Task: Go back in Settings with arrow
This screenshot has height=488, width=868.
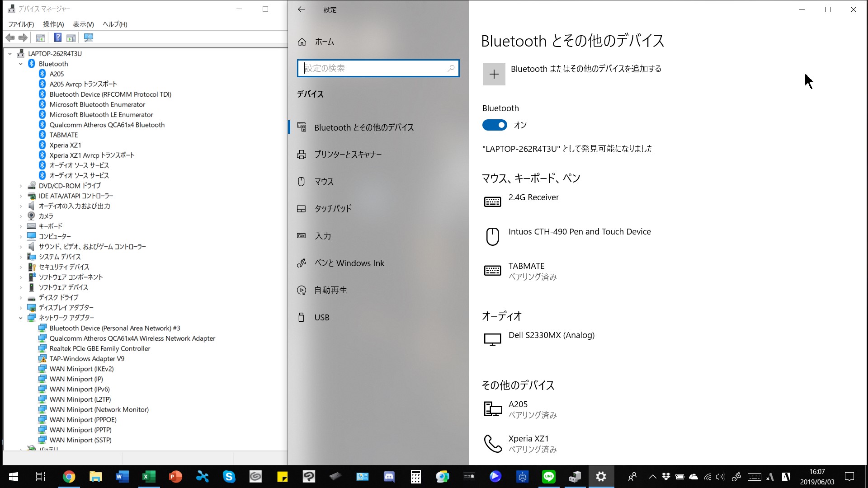Action: [x=302, y=9]
